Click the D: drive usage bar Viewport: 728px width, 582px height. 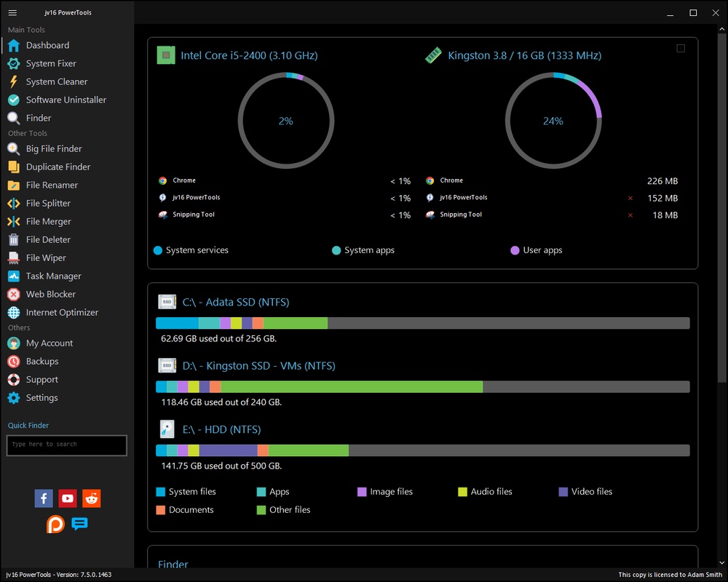click(422, 386)
